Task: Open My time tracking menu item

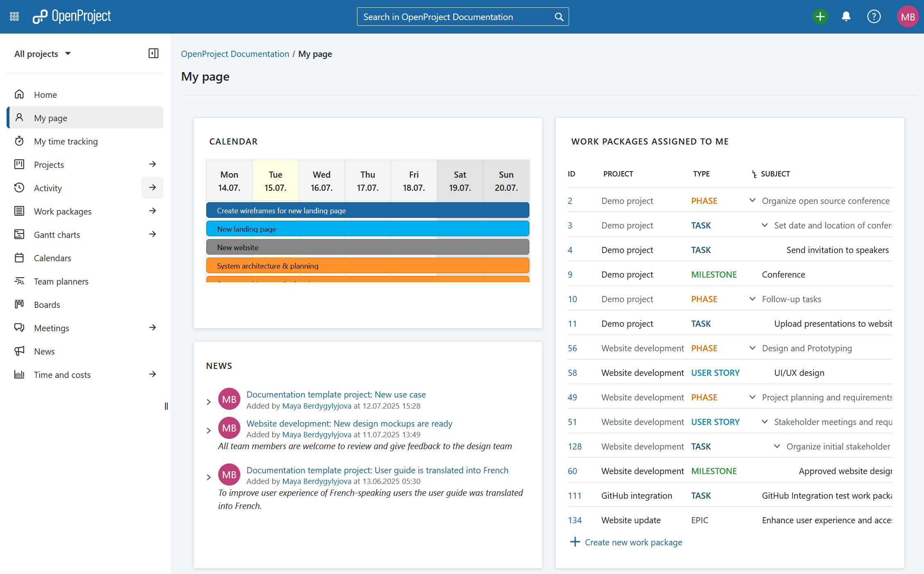Action: click(x=85, y=141)
